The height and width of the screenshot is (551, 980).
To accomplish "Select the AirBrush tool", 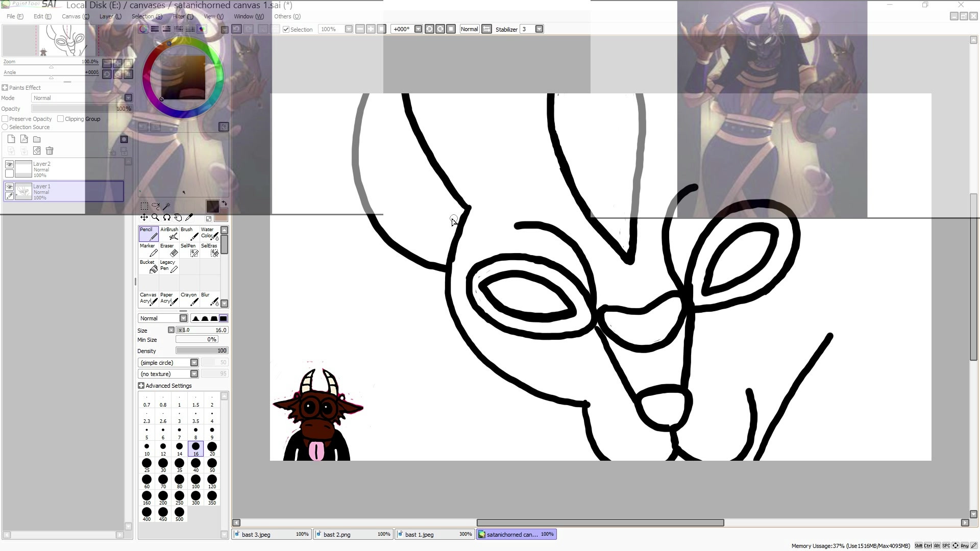I will [169, 233].
